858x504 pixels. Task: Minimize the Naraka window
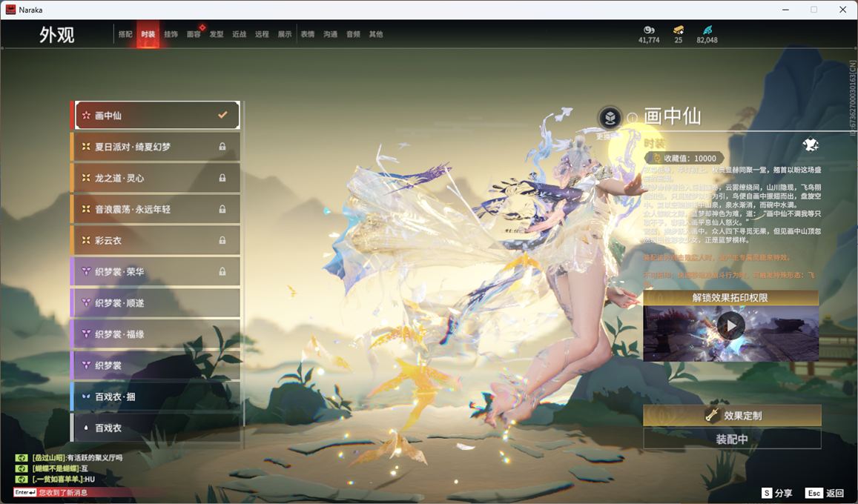pos(786,10)
